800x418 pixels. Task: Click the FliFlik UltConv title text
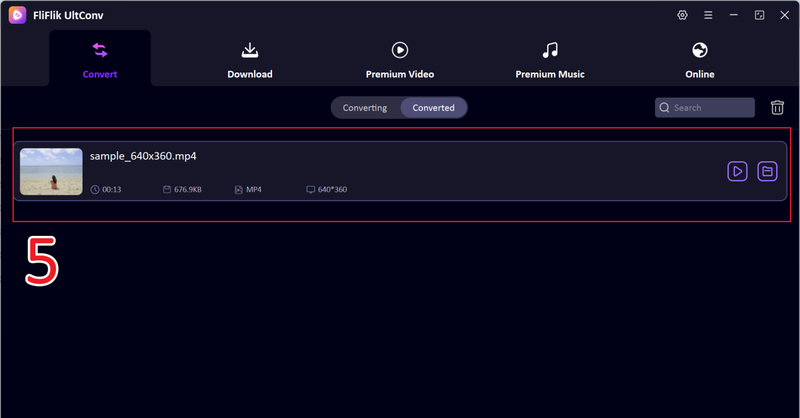pos(68,16)
